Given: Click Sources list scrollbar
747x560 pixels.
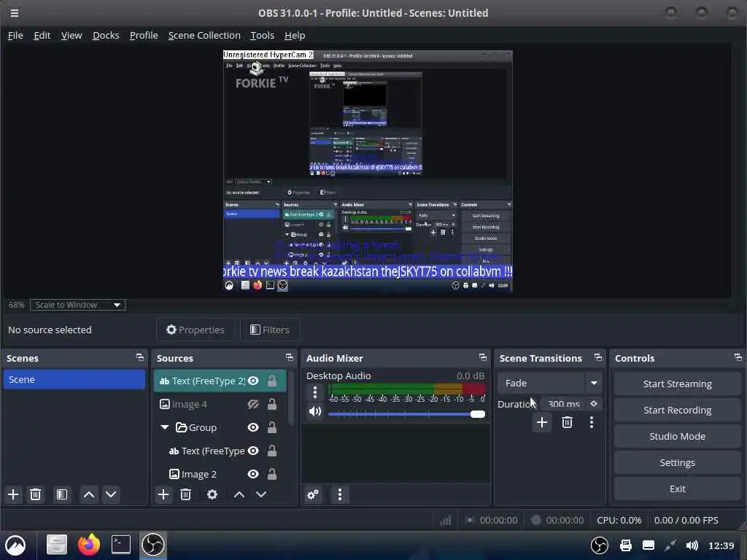Looking at the screenshot, I should pyautogui.click(x=290, y=397).
